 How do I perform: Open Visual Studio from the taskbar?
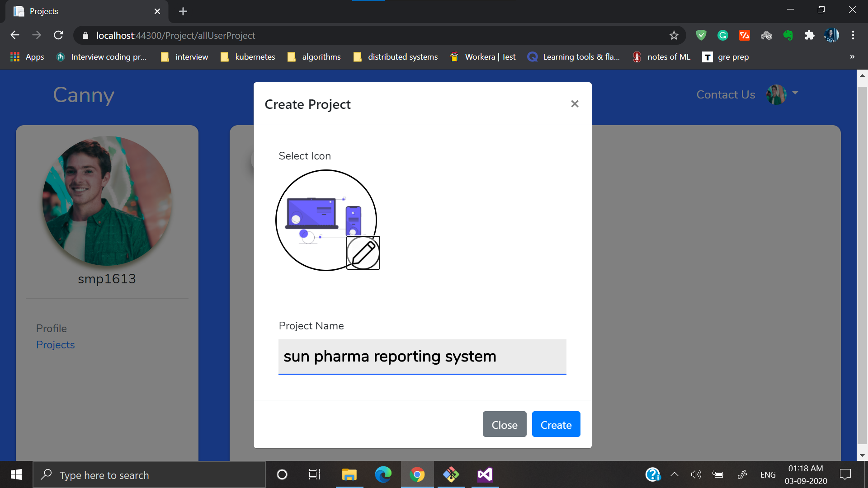(x=485, y=474)
